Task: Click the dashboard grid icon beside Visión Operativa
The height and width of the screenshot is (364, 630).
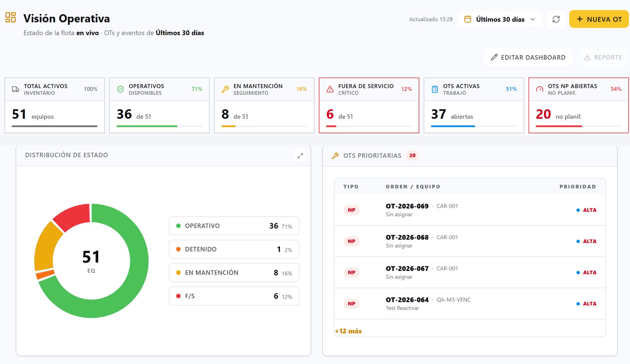Action: [x=10, y=17]
